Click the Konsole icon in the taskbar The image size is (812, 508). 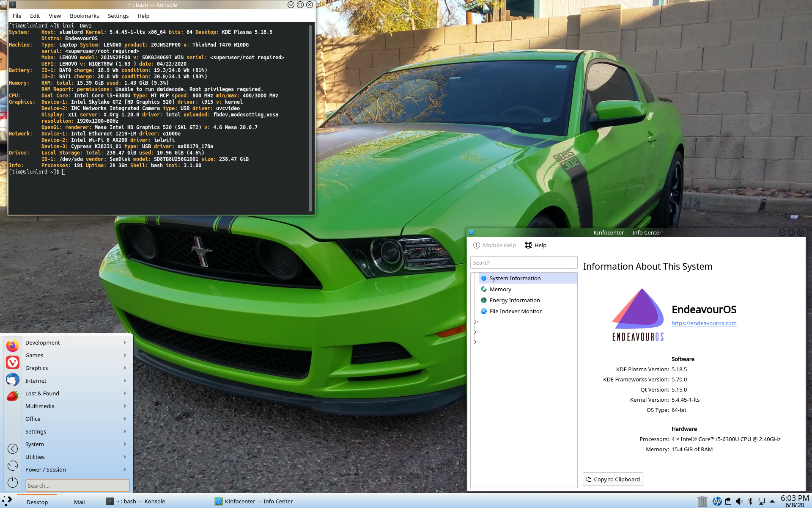110,501
